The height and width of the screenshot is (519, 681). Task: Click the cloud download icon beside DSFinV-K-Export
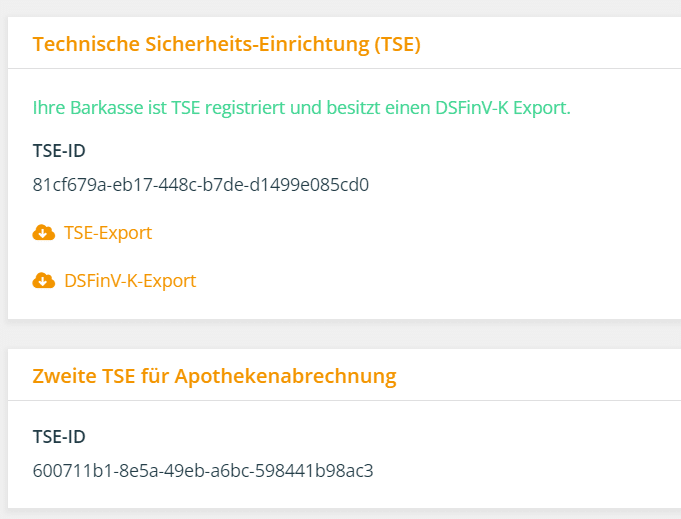[x=44, y=281]
